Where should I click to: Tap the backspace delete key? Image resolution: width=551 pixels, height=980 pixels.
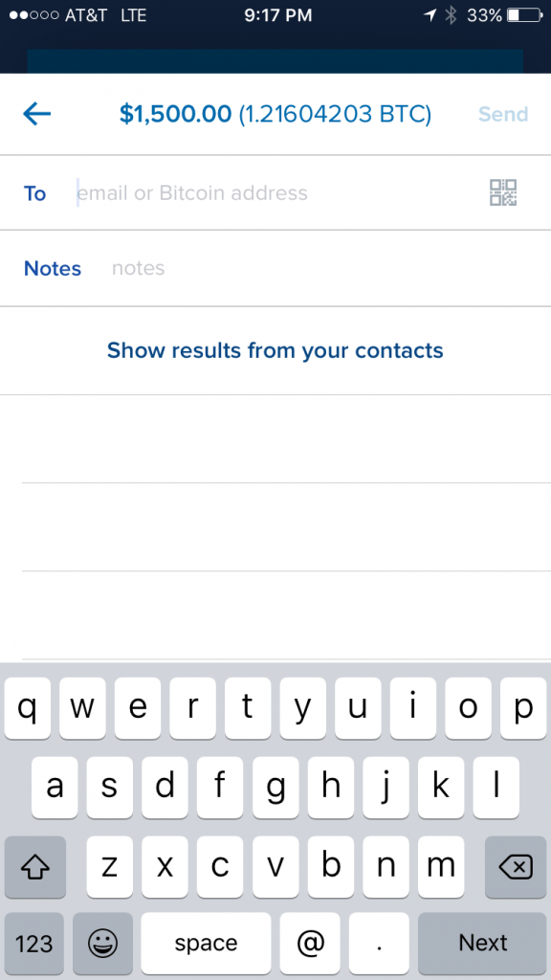coord(516,867)
